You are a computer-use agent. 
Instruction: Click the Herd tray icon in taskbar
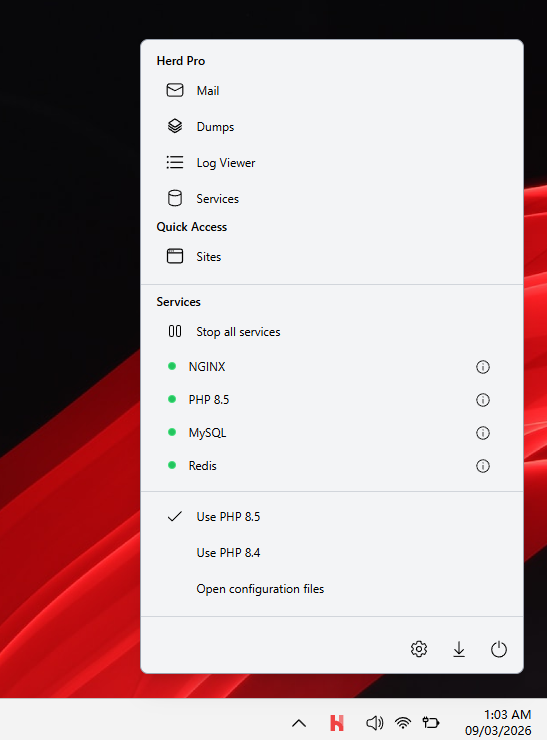coord(337,723)
